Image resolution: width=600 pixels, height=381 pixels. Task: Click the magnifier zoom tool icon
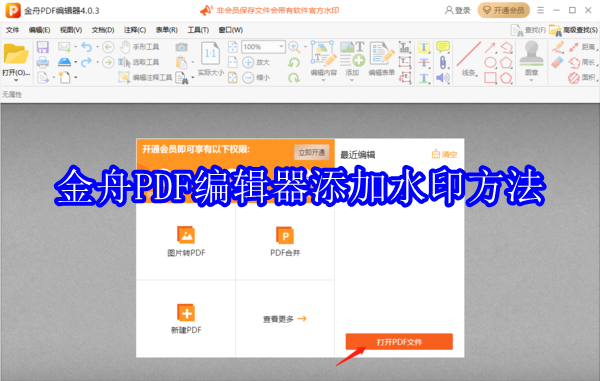294,47
